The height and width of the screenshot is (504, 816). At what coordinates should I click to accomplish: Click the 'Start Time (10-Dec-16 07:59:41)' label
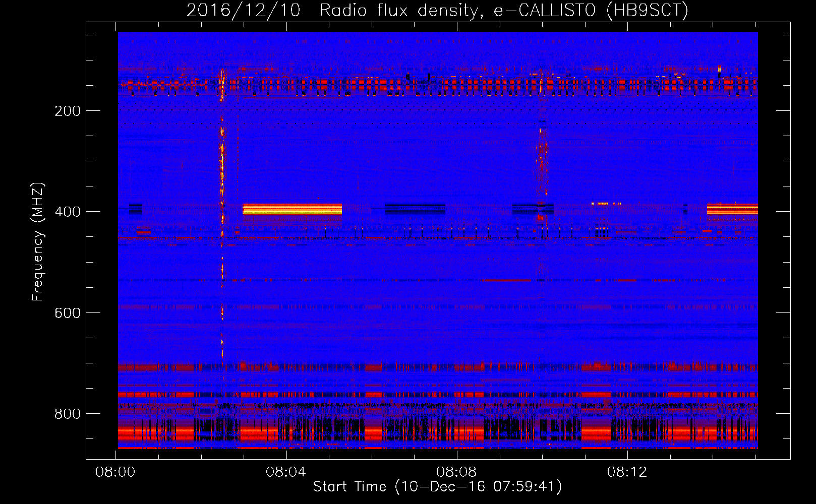point(437,487)
